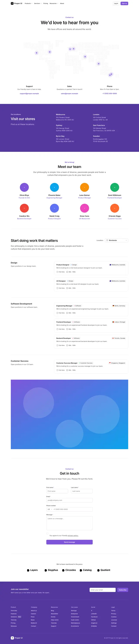Open the Product Designer job card
The width and height of the screenshot is (139, 644).
(x=91, y=268)
